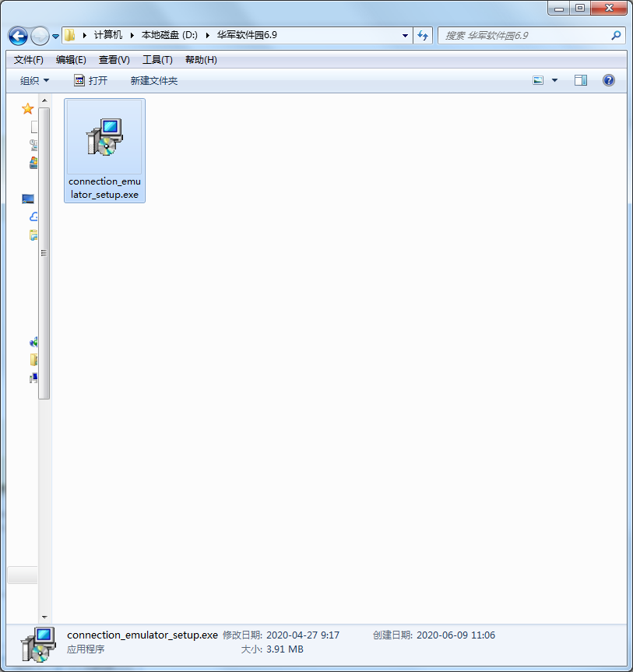Expand the recent pages chevron next to navigation arrows

tap(55, 36)
